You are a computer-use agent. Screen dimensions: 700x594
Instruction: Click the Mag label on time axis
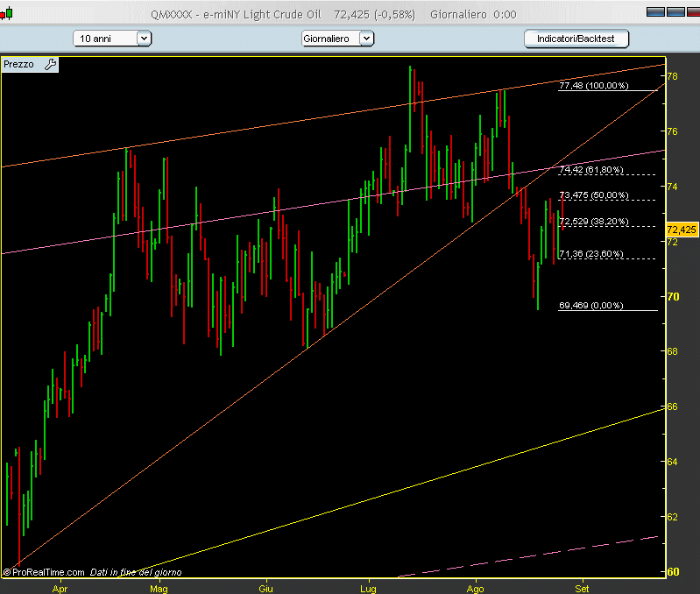[x=159, y=589]
